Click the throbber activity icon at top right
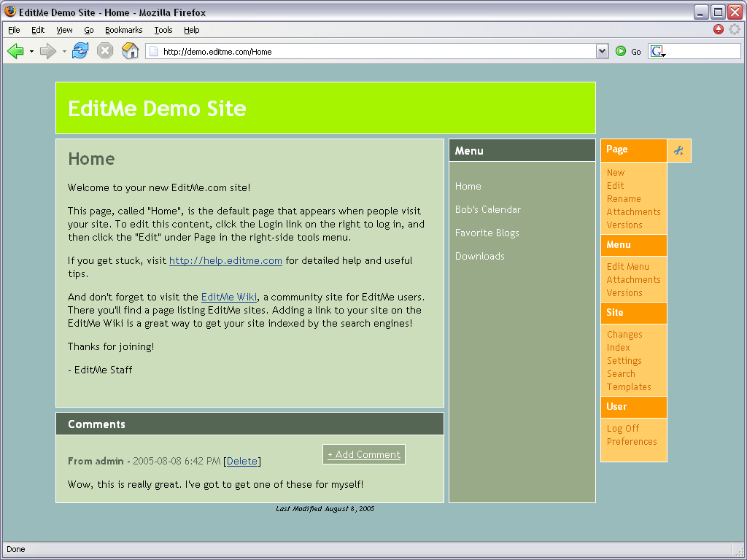747x560 pixels. point(735,29)
